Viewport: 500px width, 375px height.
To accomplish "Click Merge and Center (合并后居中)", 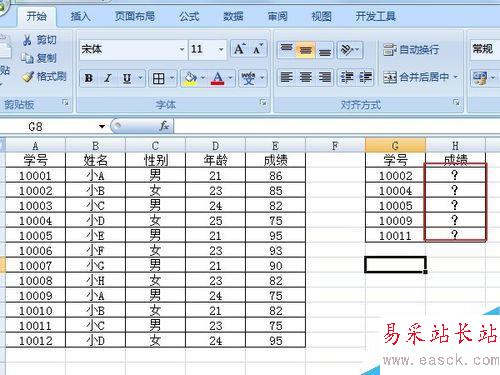I will point(416,78).
